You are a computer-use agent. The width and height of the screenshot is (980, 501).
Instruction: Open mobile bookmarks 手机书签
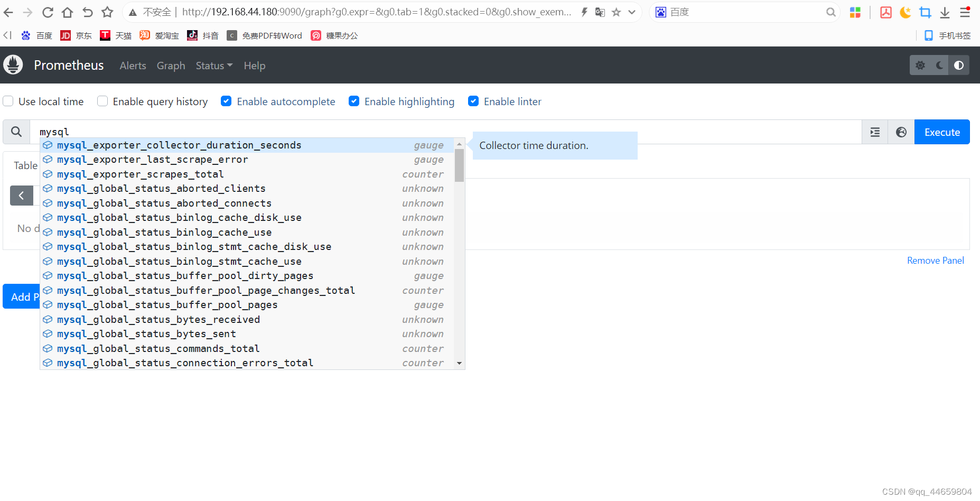coord(947,35)
